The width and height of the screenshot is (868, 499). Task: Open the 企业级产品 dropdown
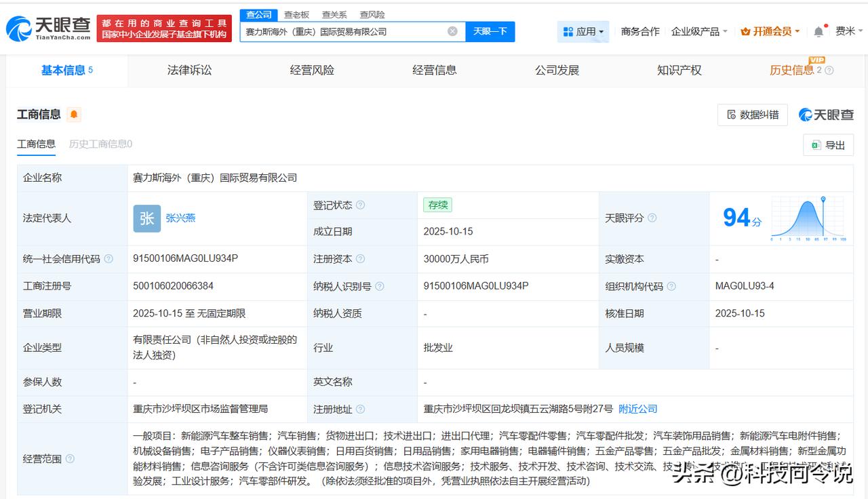(x=699, y=31)
